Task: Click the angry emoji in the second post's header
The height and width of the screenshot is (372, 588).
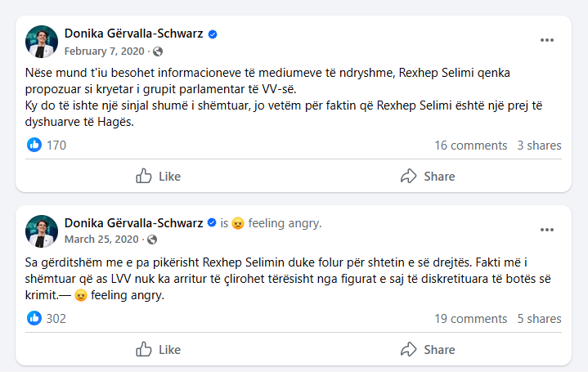Action: [x=238, y=223]
